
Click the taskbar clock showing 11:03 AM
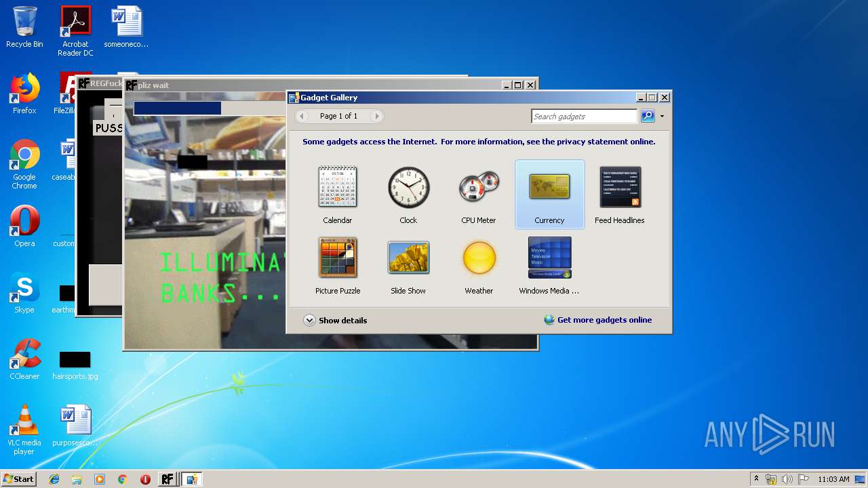(833, 479)
